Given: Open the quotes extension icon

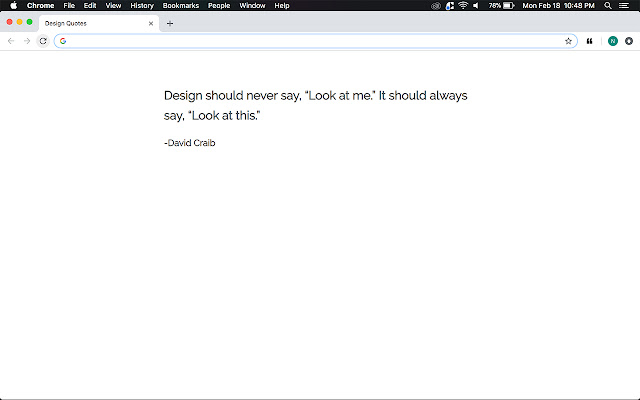Looking at the screenshot, I should (590, 41).
